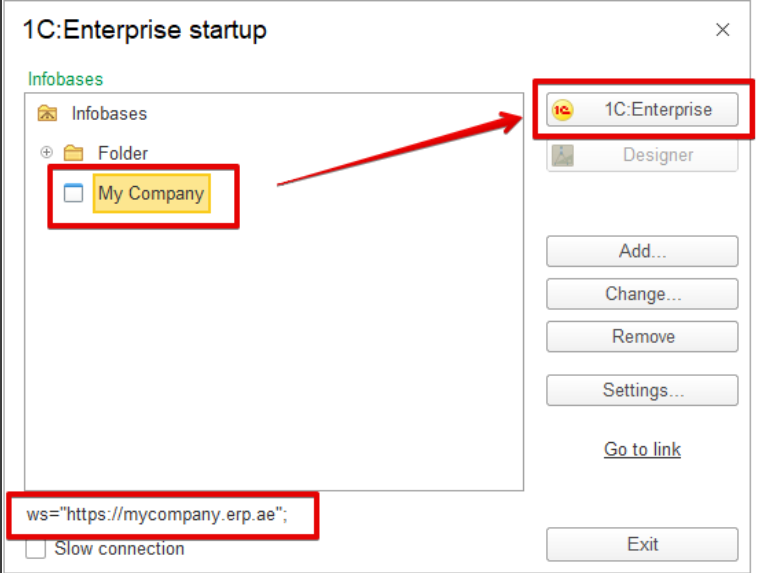
Task: Click the ws connection string text
Action: [x=157, y=514]
